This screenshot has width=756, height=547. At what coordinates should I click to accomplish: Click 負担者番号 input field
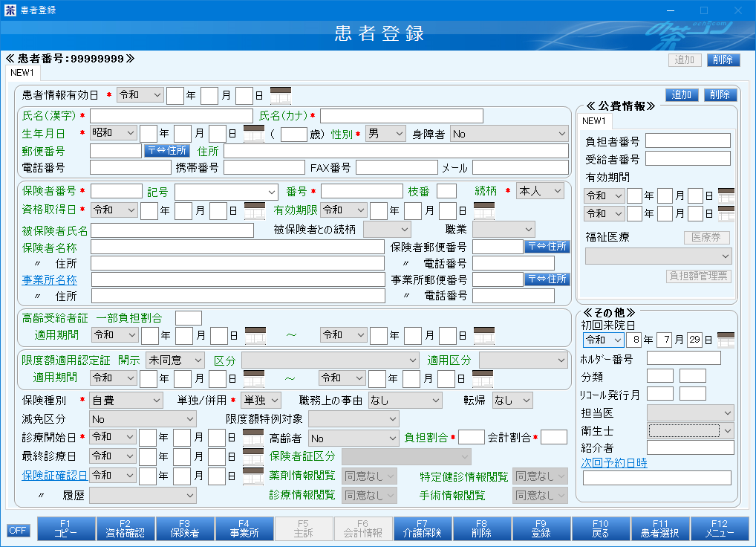pos(688,141)
